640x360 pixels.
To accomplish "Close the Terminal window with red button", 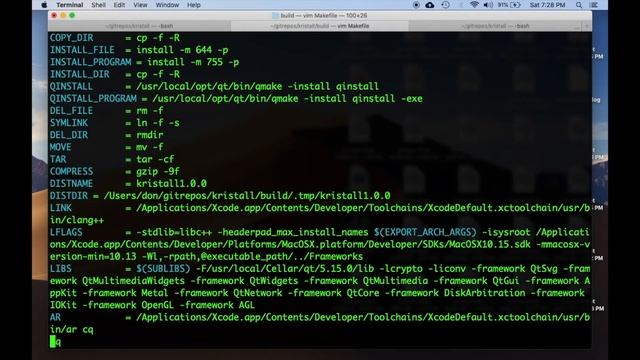I will click(x=54, y=16).
